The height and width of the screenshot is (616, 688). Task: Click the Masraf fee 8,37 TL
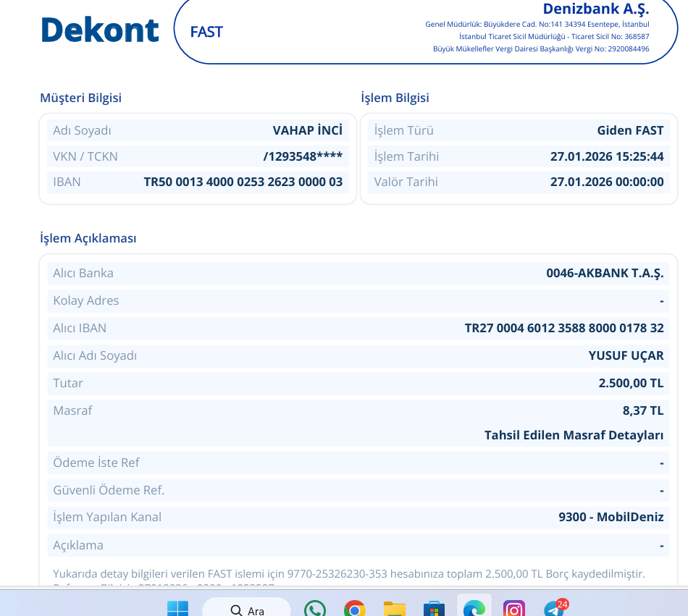click(643, 411)
